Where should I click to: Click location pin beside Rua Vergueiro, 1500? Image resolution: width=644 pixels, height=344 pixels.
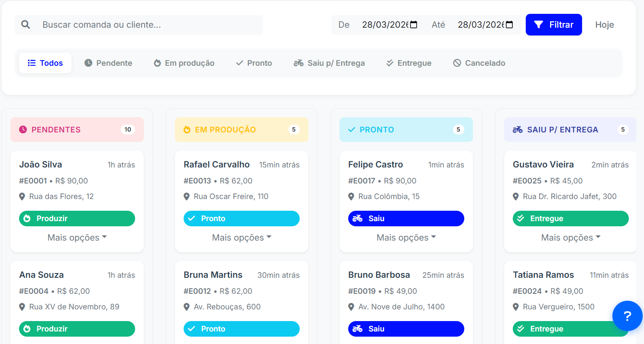(516, 307)
